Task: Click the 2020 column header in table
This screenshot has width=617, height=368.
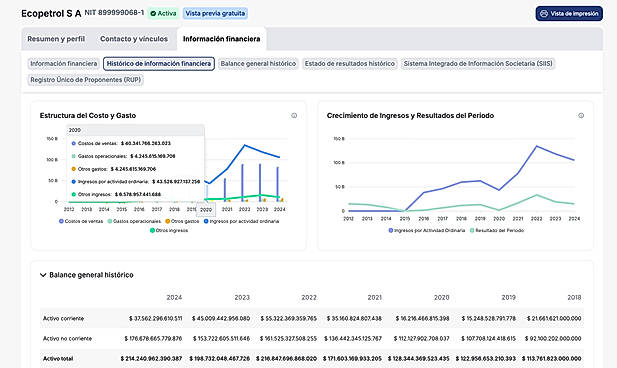Action: pos(442,298)
